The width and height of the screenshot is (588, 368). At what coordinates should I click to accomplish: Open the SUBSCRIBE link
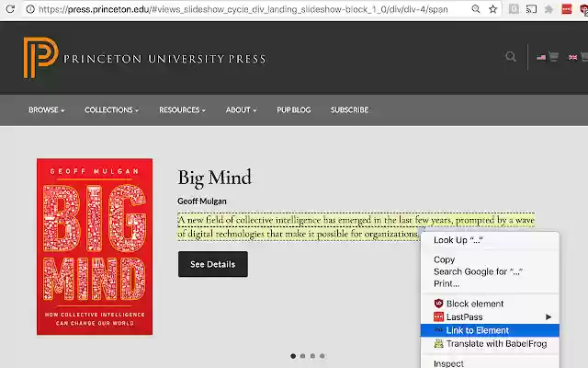349,110
